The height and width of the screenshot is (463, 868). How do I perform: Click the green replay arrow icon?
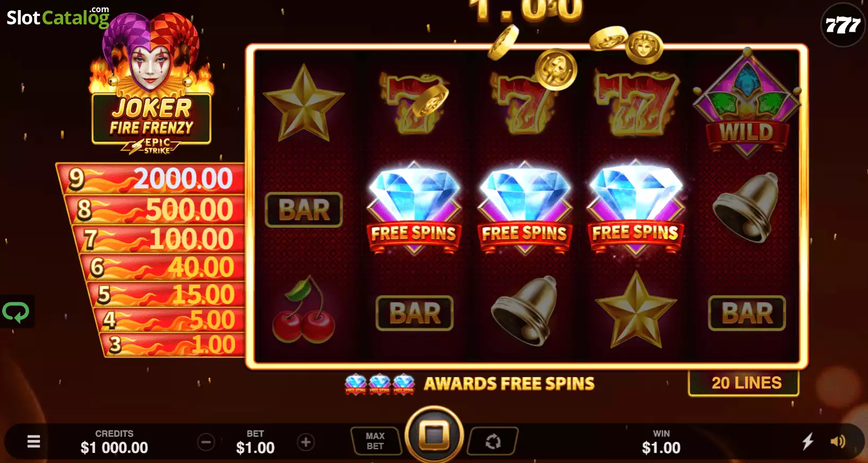click(x=16, y=312)
